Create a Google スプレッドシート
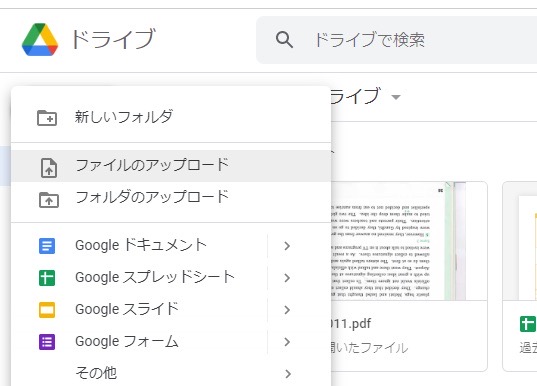The width and height of the screenshot is (537, 386). (155, 277)
